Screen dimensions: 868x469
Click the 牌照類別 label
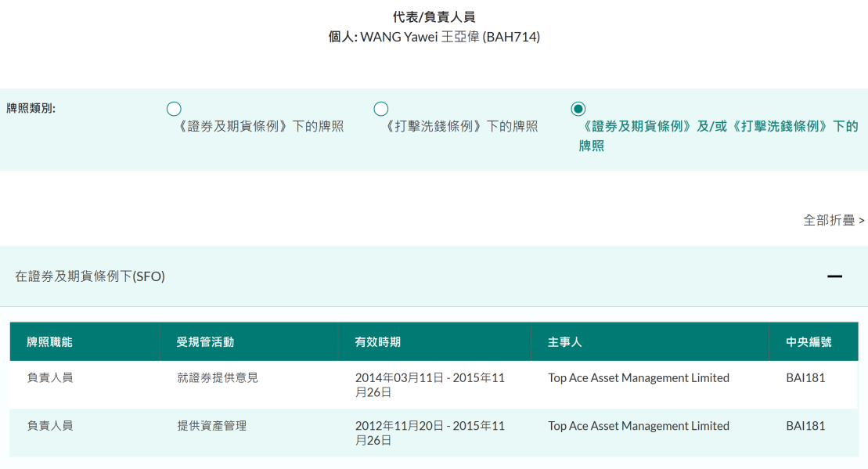tap(31, 108)
